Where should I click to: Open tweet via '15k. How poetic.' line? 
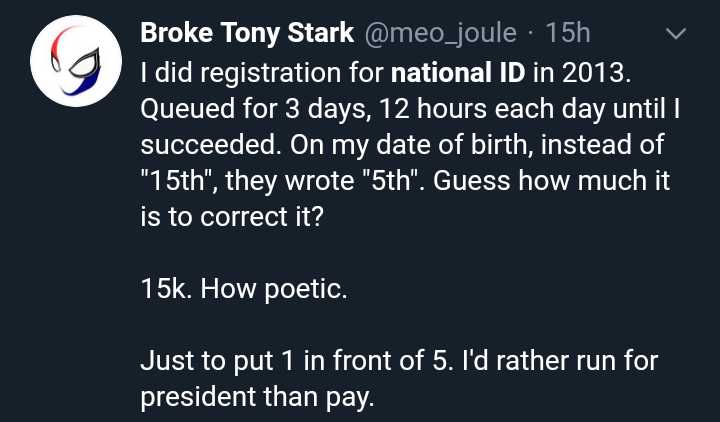click(244, 289)
